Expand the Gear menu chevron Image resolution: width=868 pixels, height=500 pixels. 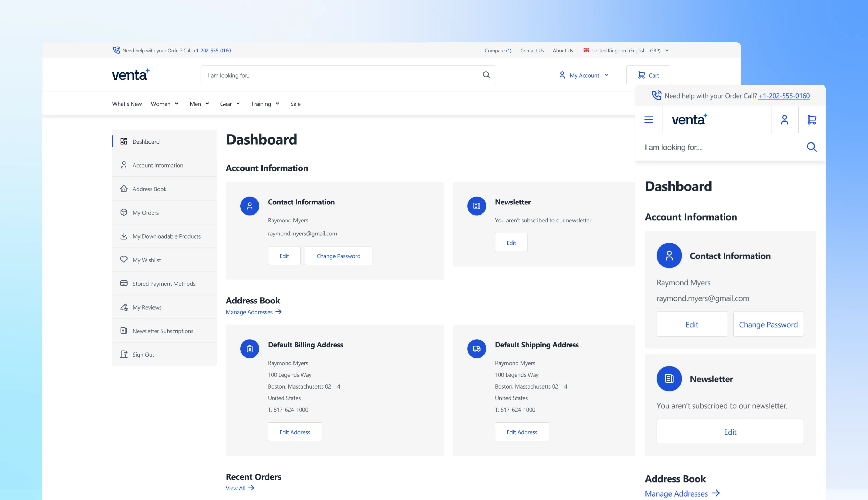pos(238,104)
